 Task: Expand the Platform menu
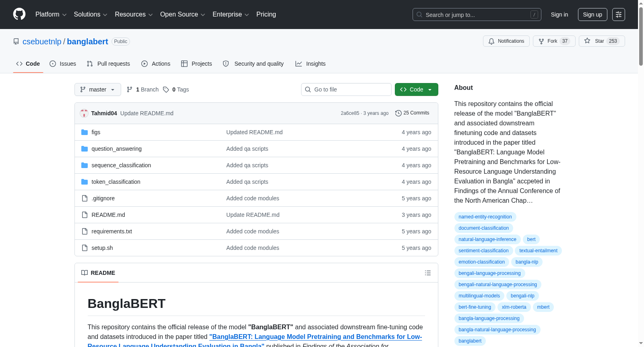point(51,15)
